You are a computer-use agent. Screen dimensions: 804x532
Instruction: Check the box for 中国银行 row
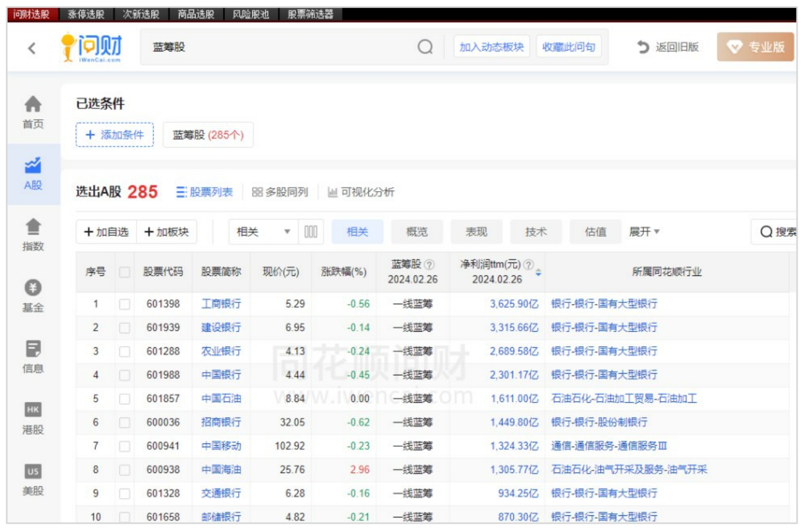click(x=125, y=375)
